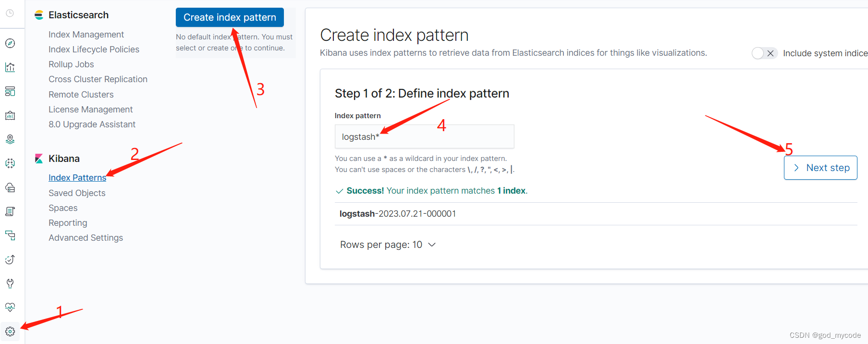Open Infrastructure icon in sidebar
Screen dimensions: 868x344
coord(10,187)
